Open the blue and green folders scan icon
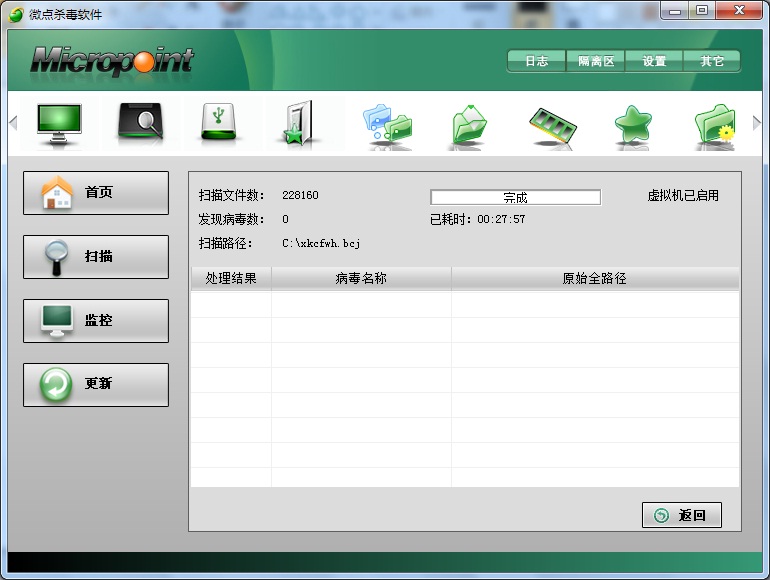Viewport: 770px width, 580px height. point(387,124)
